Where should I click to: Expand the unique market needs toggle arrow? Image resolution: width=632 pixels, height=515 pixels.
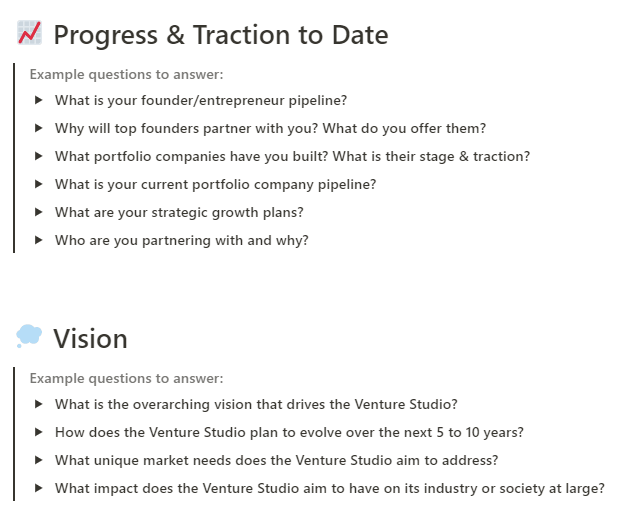tap(39, 460)
